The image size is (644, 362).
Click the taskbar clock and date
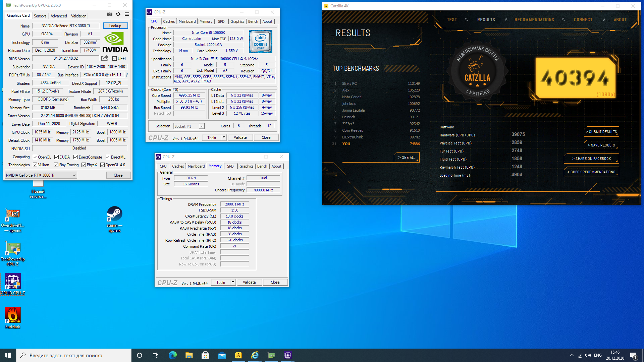[x=615, y=355]
